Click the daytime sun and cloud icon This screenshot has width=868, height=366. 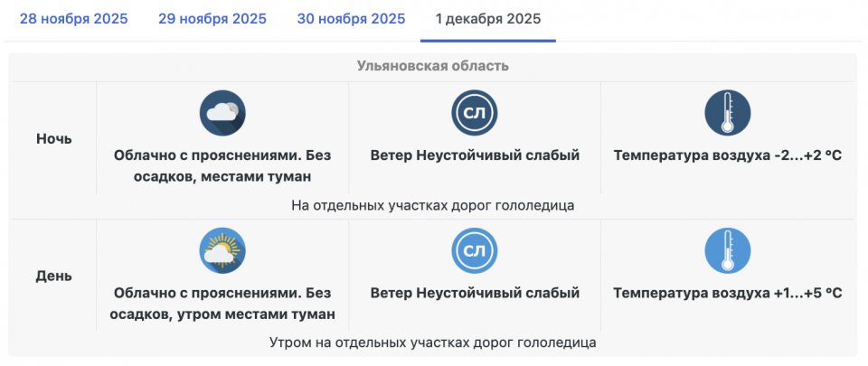pos(222,251)
